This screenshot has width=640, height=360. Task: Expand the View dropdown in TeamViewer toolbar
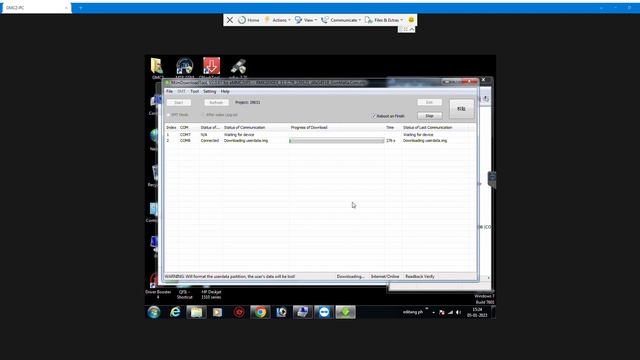[306, 20]
